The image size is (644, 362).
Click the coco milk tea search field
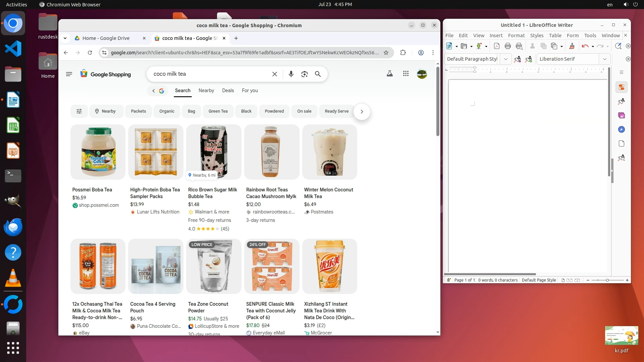click(210, 74)
